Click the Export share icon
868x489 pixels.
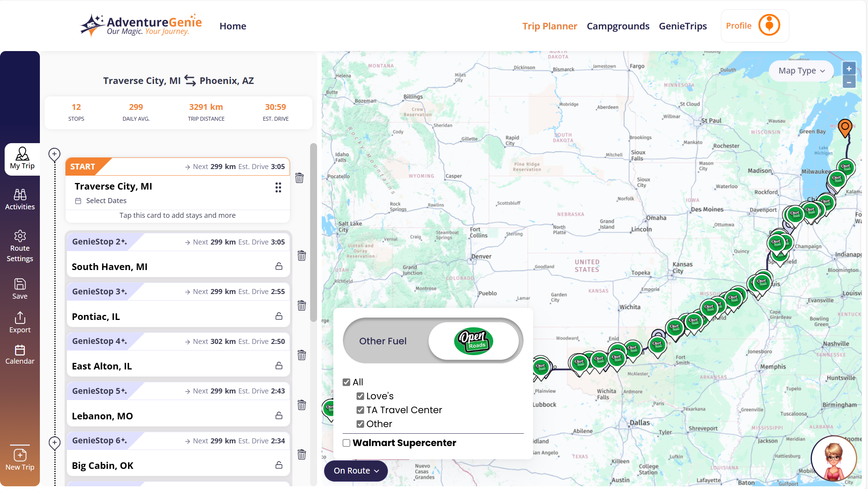tap(20, 318)
